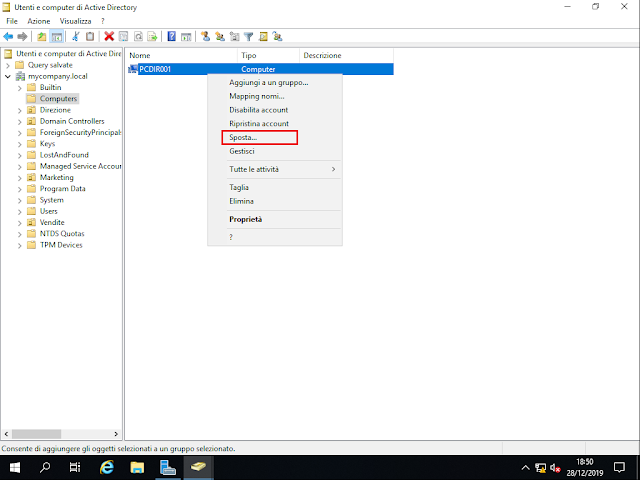Screen dimensions: 640x480
Task: Choose Sposta... from the context menu
Action: coord(275,138)
